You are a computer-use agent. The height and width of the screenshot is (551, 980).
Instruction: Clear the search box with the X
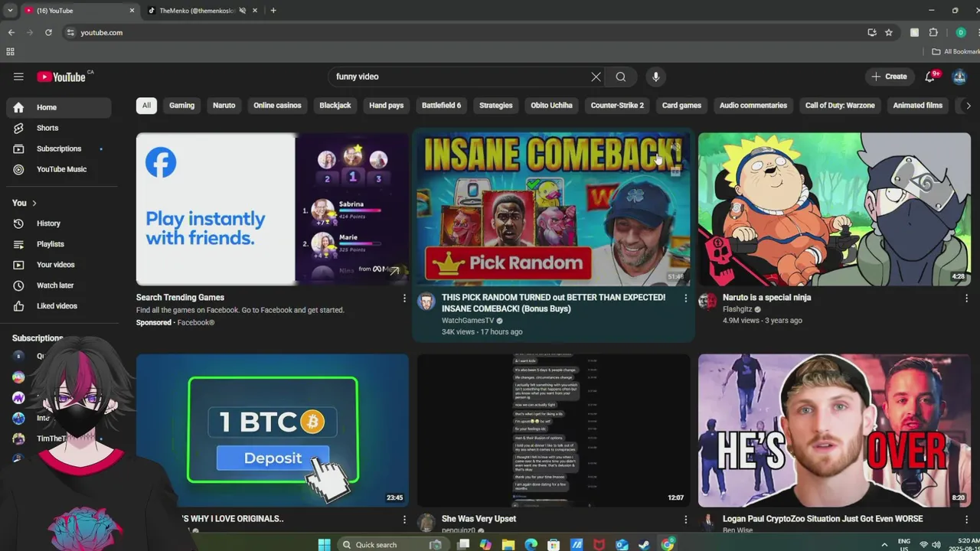coord(596,77)
